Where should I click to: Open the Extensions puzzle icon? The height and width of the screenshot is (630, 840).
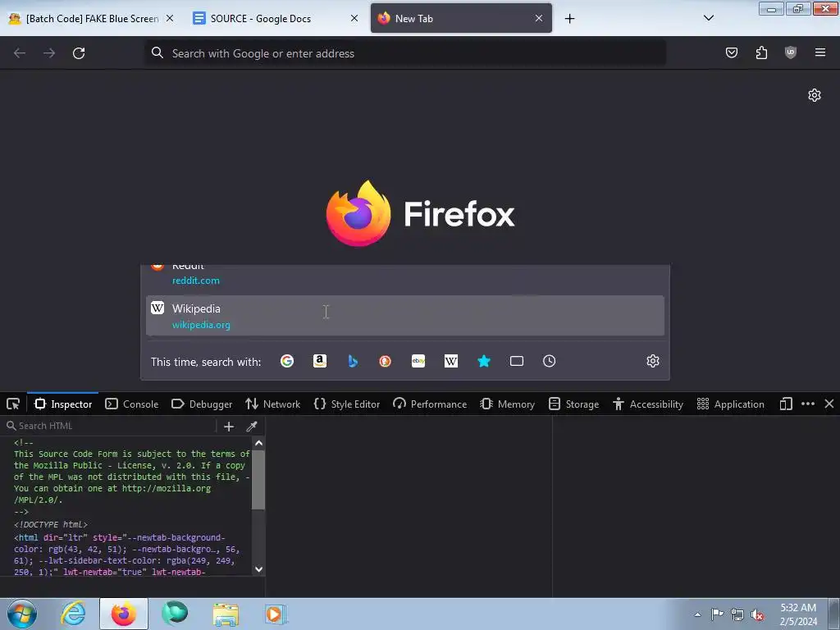[761, 52]
